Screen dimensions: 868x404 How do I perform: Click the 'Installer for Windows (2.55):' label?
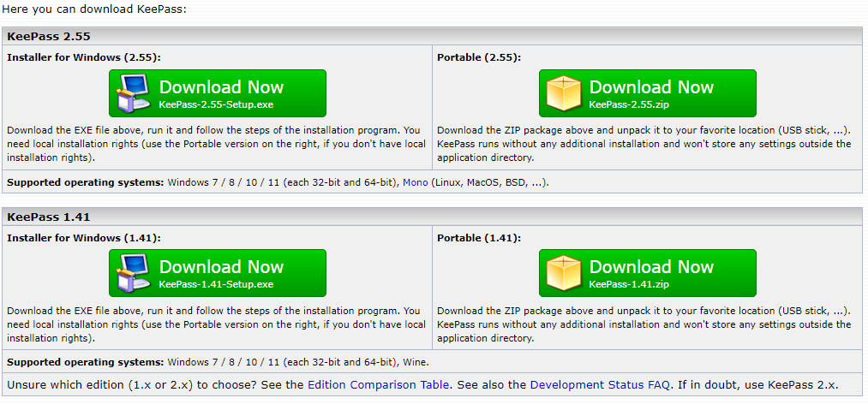[84, 57]
